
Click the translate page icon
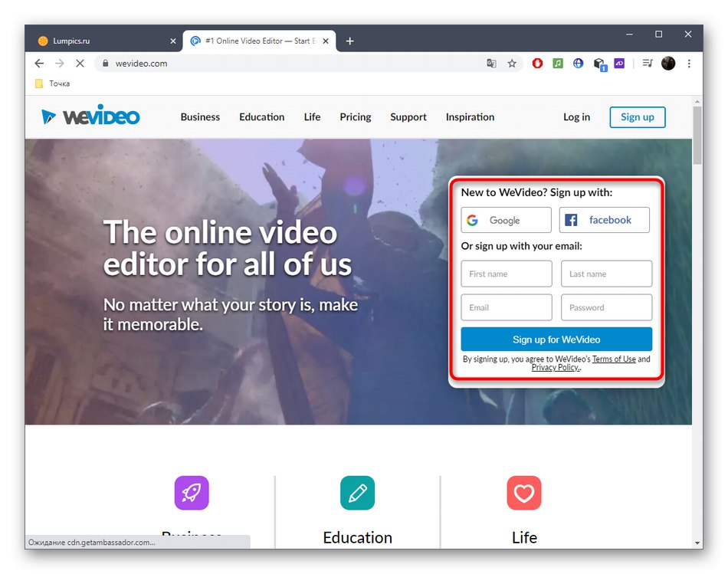(x=491, y=63)
